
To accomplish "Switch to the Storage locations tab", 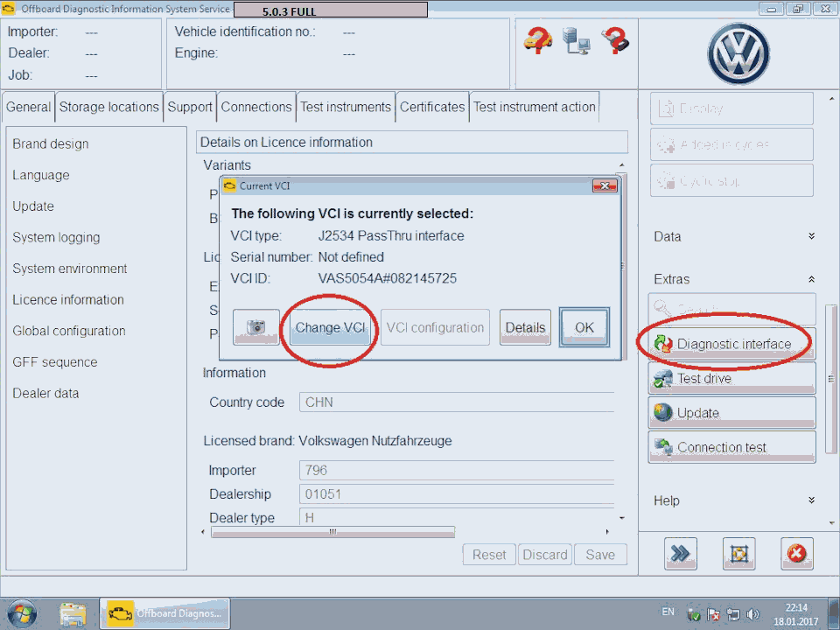I will tap(109, 107).
